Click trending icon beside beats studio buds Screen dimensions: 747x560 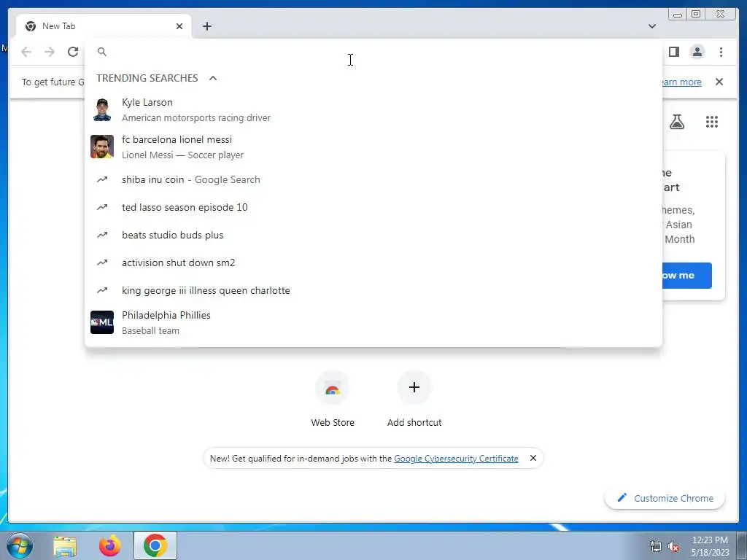(x=102, y=235)
